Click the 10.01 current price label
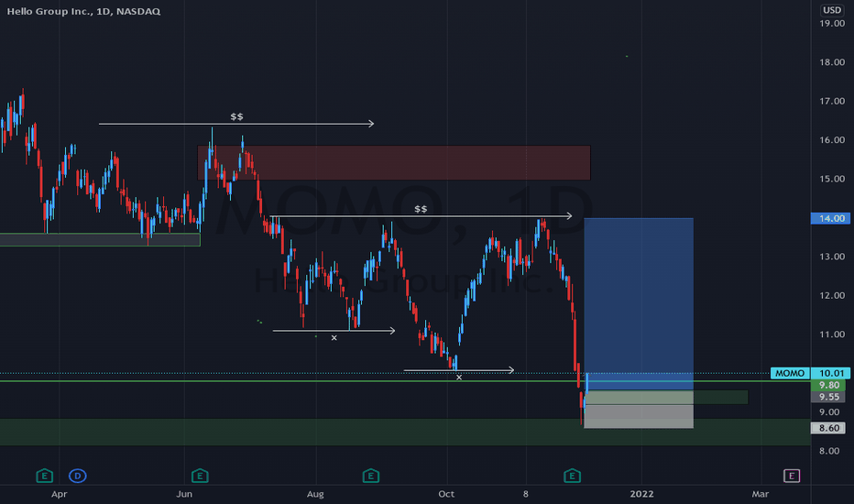This screenshot has height=504, width=854. (x=830, y=373)
